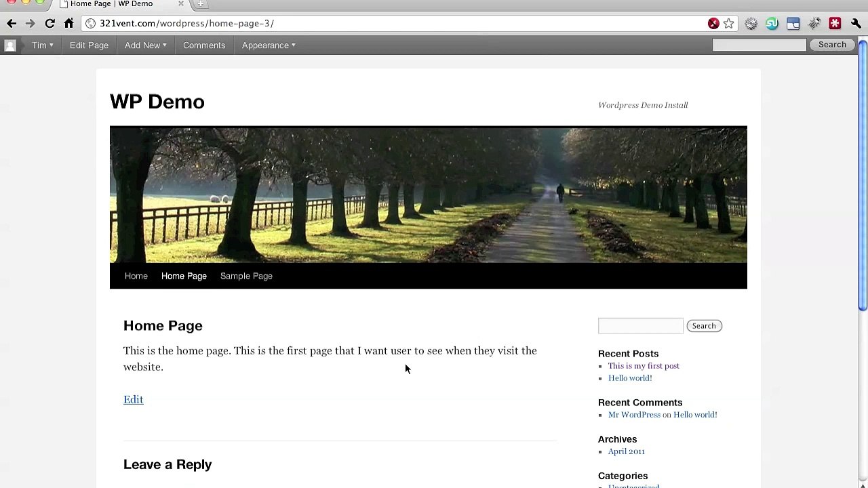Click the StumbleUpon extension icon
The width and height of the screenshot is (868, 488).
point(772,23)
